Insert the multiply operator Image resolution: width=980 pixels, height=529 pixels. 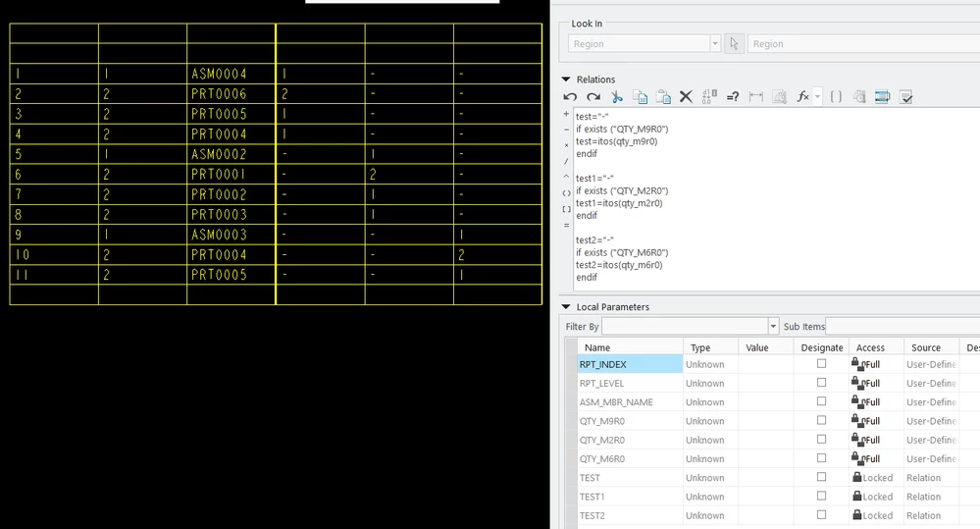coord(566,145)
